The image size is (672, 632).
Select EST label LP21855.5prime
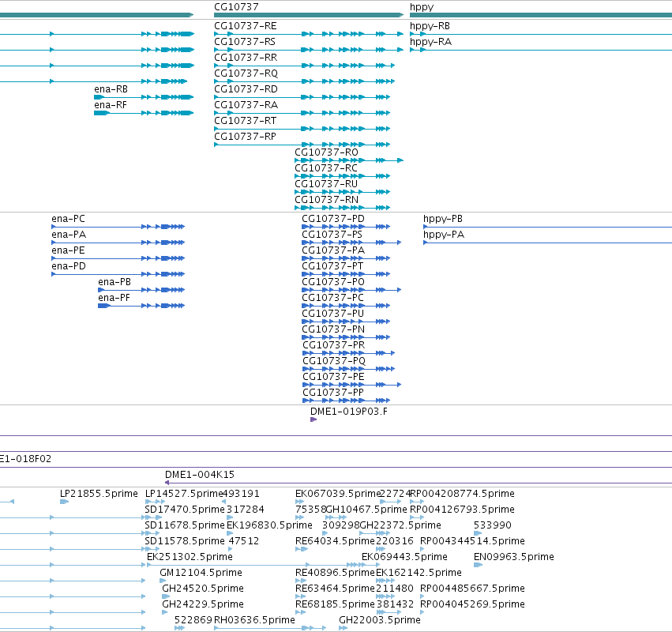pyautogui.click(x=99, y=494)
